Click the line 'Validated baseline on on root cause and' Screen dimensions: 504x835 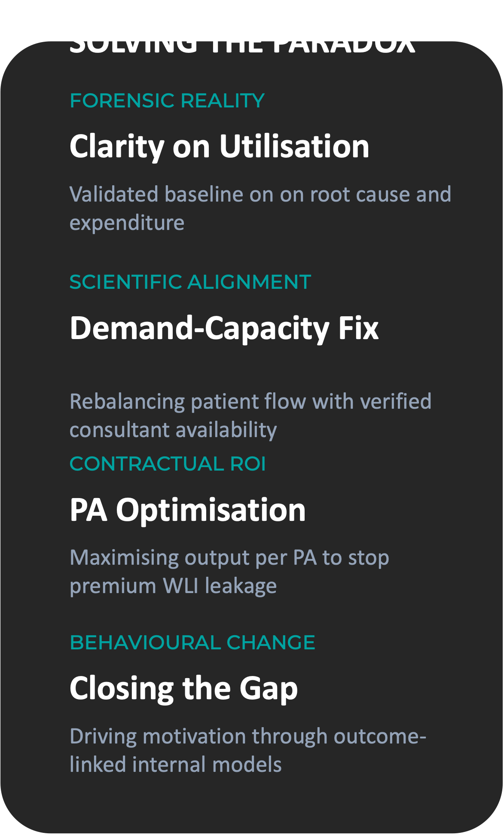pos(260,194)
